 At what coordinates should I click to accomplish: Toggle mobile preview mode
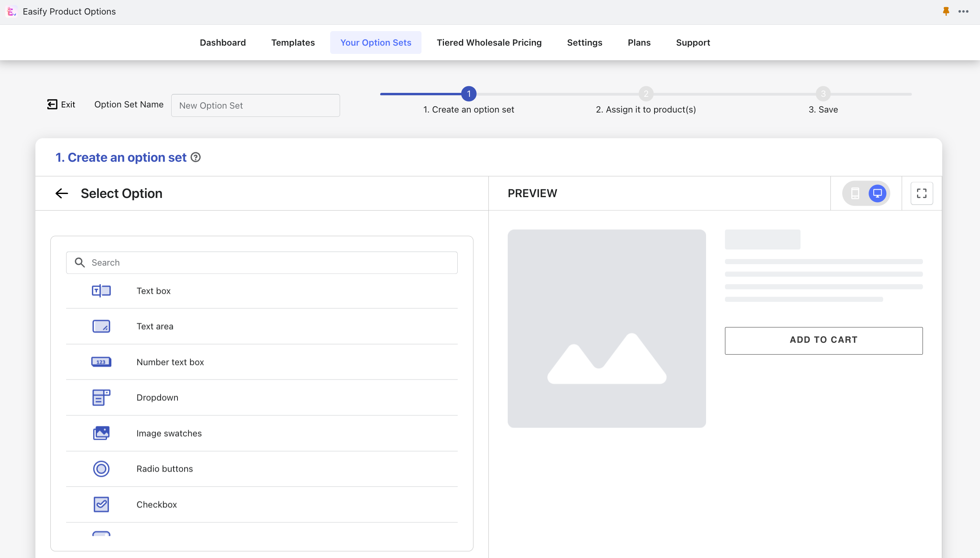pos(855,193)
